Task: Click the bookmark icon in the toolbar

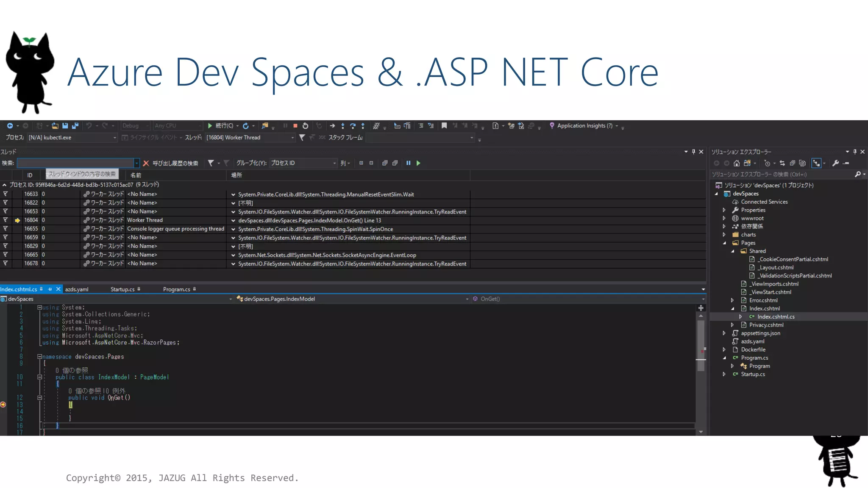Action: click(444, 126)
